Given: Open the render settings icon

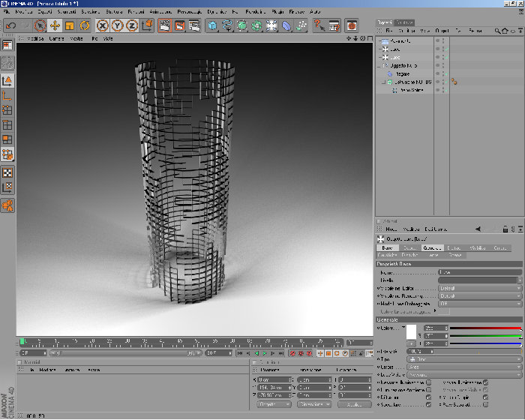Looking at the screenshot, I should point(194,25).
